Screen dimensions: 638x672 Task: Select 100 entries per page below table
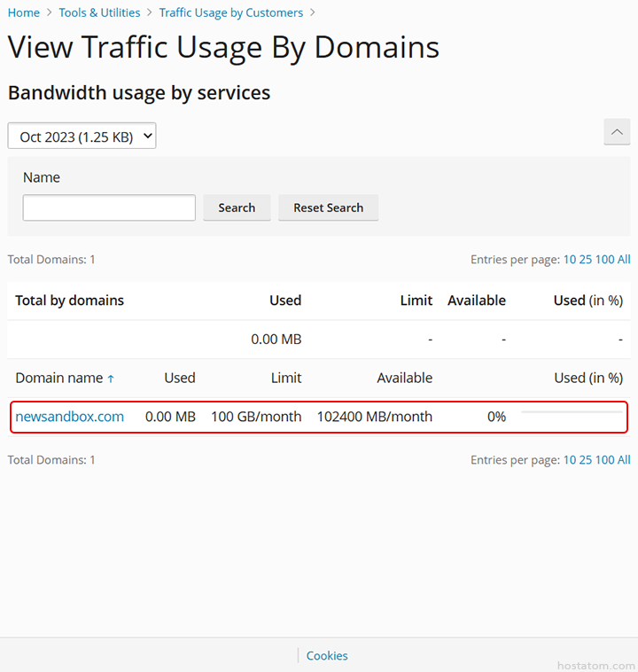604,460
